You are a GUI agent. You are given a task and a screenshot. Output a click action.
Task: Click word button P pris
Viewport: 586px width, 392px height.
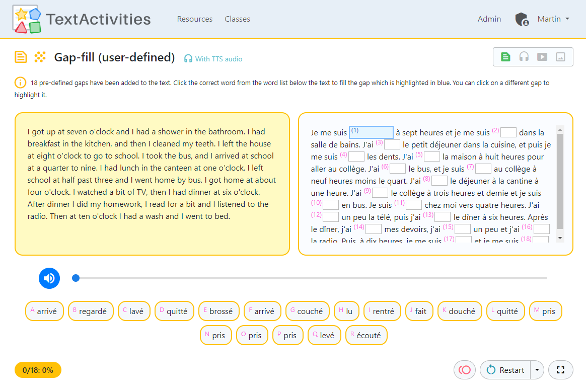[x=288, y=335]
